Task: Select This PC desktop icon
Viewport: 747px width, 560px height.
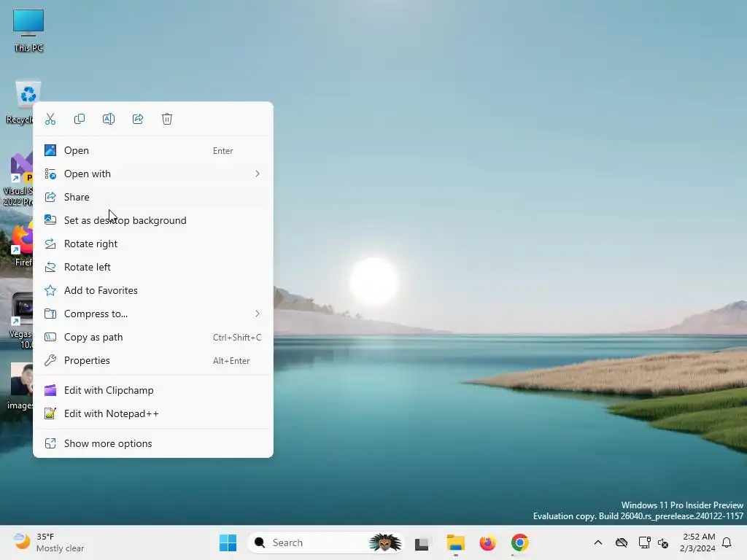Action: point(28,31)
